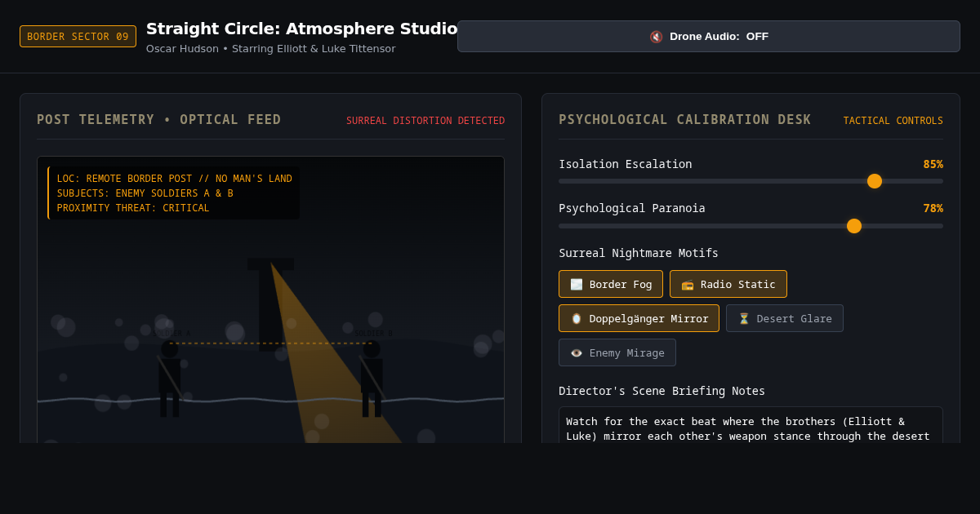Image resolution: width=980 pixels, height=514 pixels.
Task: Enable the Enemy Mirage motif
Action: pyautogui.click(x=617, y=352)
